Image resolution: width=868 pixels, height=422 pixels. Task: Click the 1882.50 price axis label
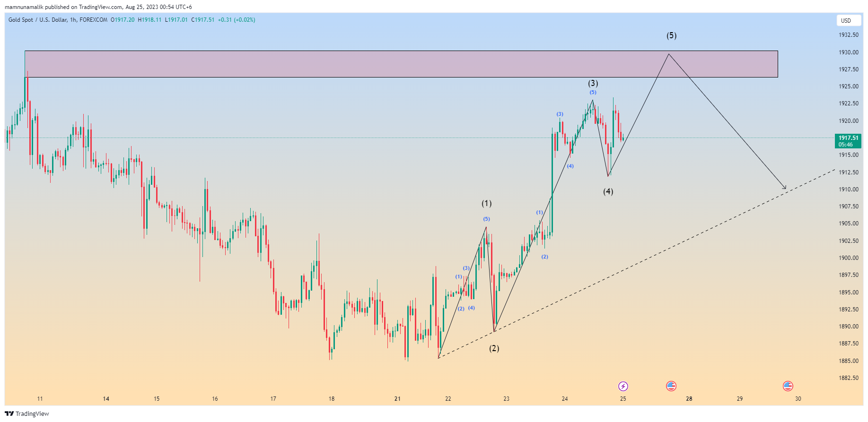849,378
